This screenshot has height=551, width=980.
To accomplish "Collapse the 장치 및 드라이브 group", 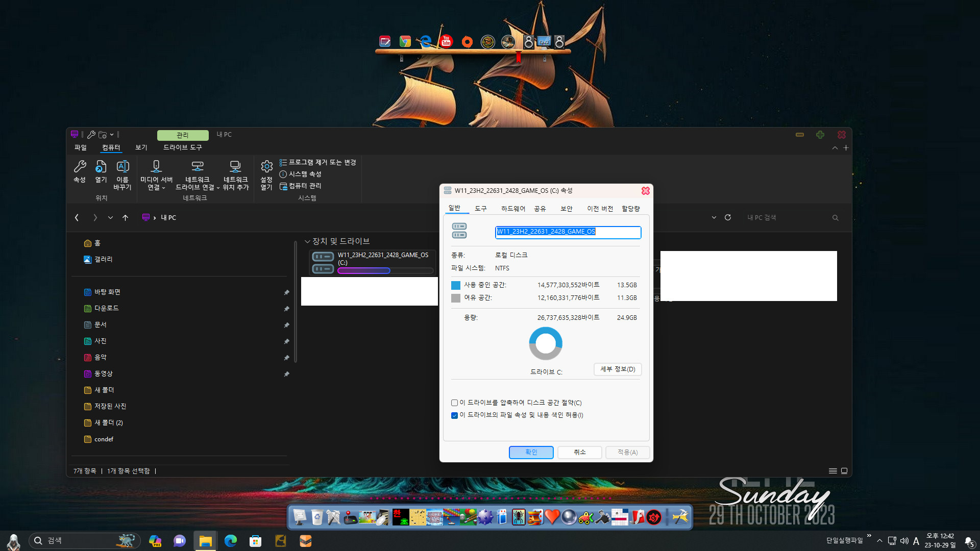I will click(307, 241).
